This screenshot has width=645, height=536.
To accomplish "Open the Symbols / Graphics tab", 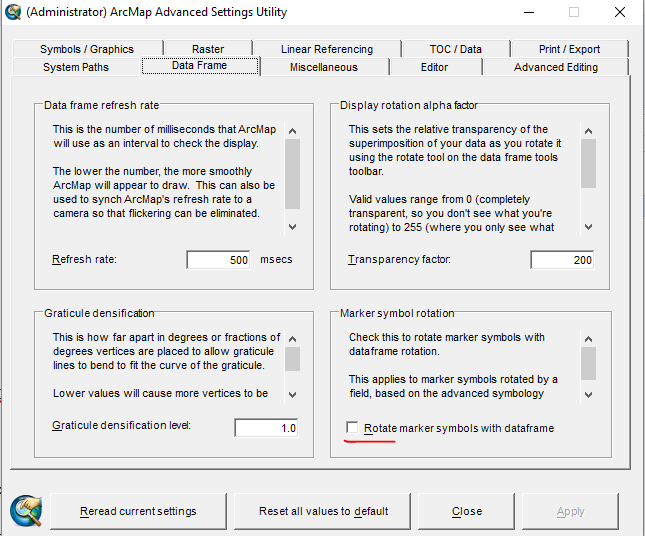I will point(87,49).
